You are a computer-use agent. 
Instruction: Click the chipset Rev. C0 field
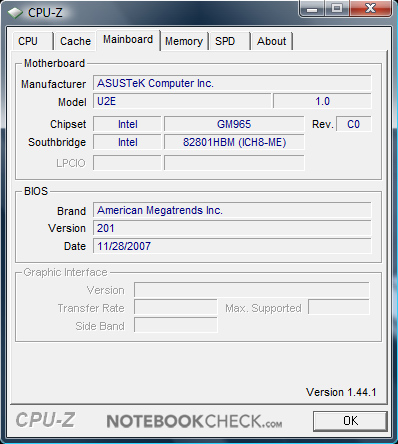(354, 124)
